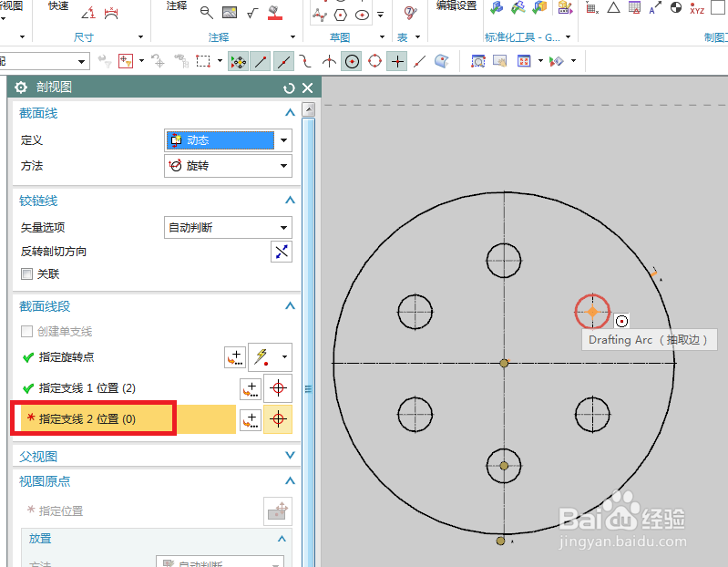Click the rectangle selection icon
Viewport: 728px width, 567px height.
203,61
